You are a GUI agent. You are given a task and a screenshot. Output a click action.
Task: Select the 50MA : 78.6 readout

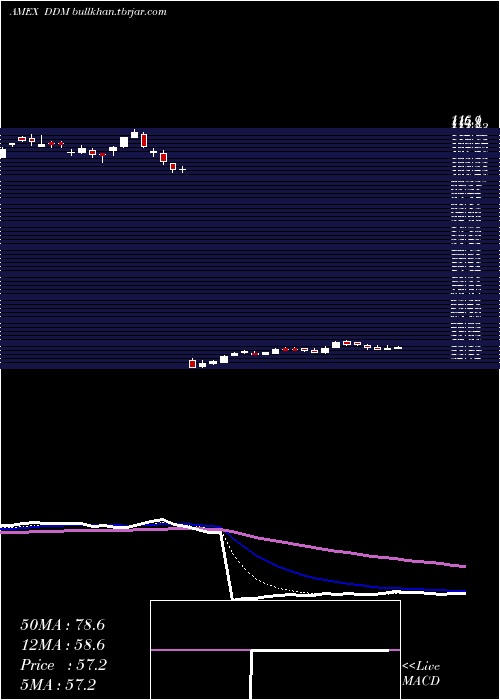point(62,625)
